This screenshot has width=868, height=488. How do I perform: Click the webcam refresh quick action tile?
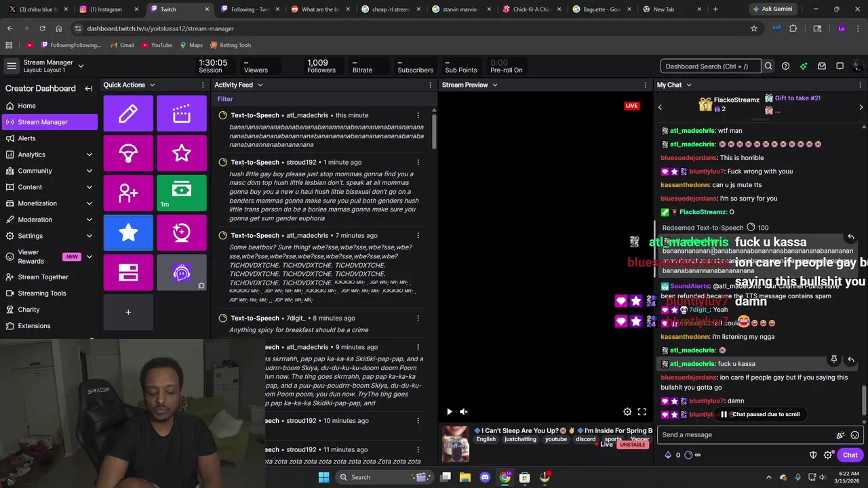pyautogui.click(x=181, y=232)
